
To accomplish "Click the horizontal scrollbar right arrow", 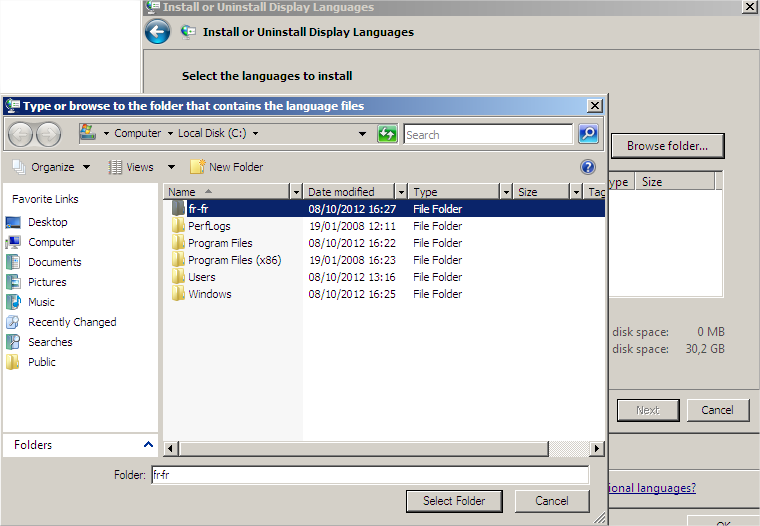I will (597, 449).
